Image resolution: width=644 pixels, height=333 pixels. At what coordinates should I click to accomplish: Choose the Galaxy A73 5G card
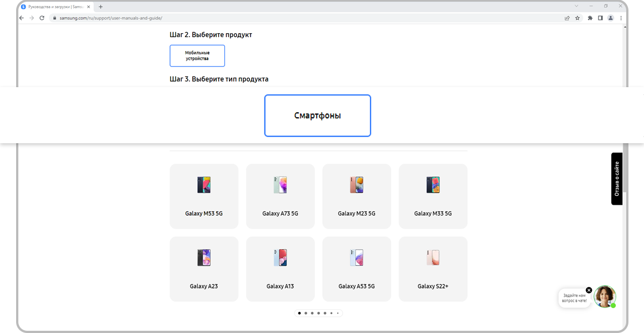click(280, 196)
